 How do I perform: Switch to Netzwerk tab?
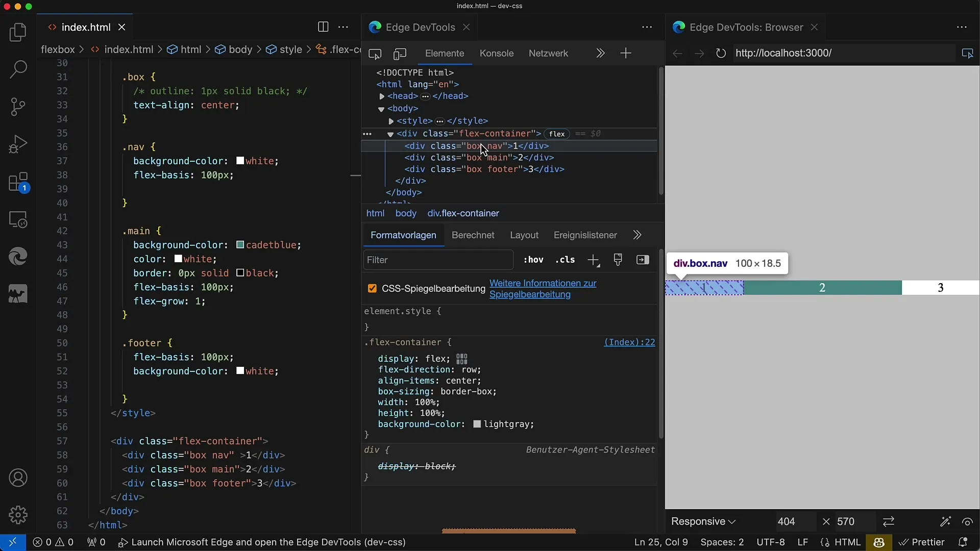(x=548, y=54)
